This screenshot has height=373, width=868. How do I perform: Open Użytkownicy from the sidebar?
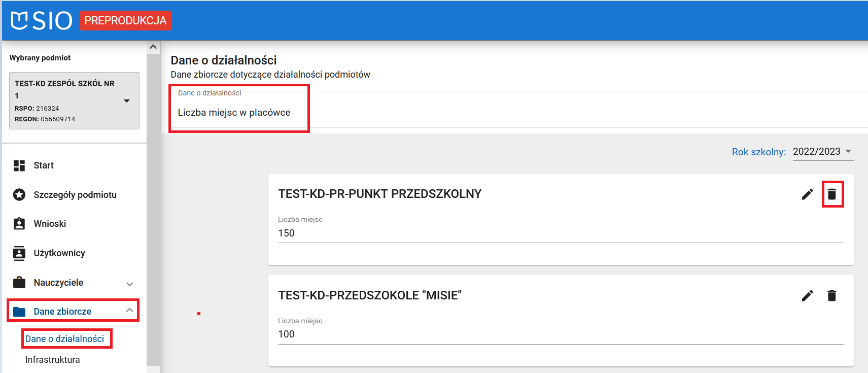click(x=59, y=253)
